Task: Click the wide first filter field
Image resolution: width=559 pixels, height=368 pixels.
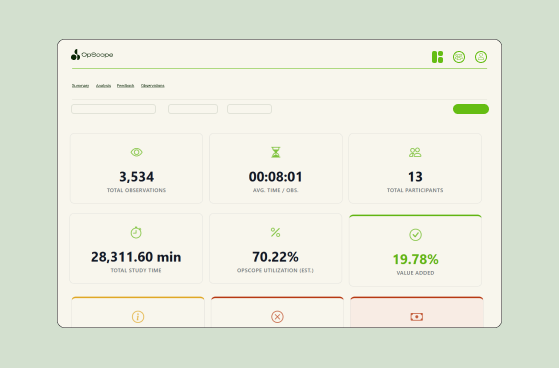Action: click(x=113, y=109)
